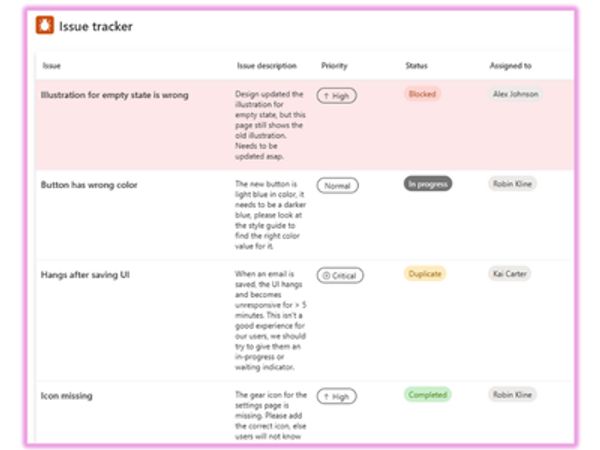Sort by the Issue column header

[x=51, y=66]
